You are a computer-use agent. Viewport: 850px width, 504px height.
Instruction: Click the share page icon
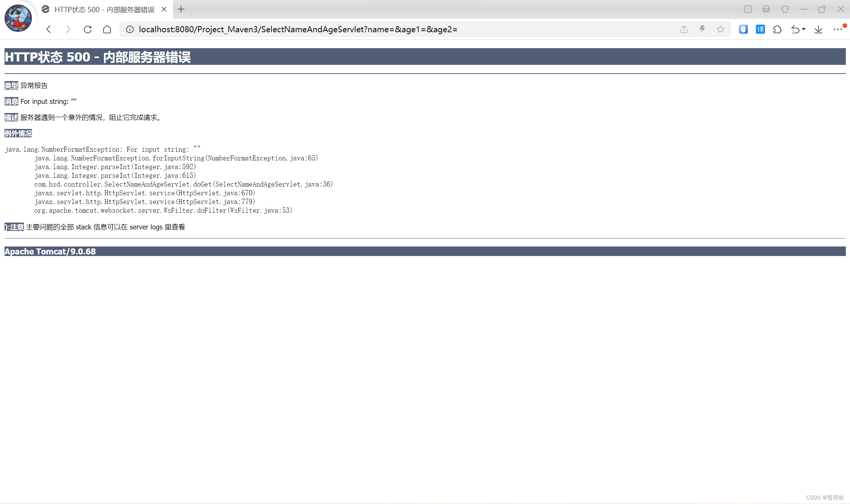[684, 29]
